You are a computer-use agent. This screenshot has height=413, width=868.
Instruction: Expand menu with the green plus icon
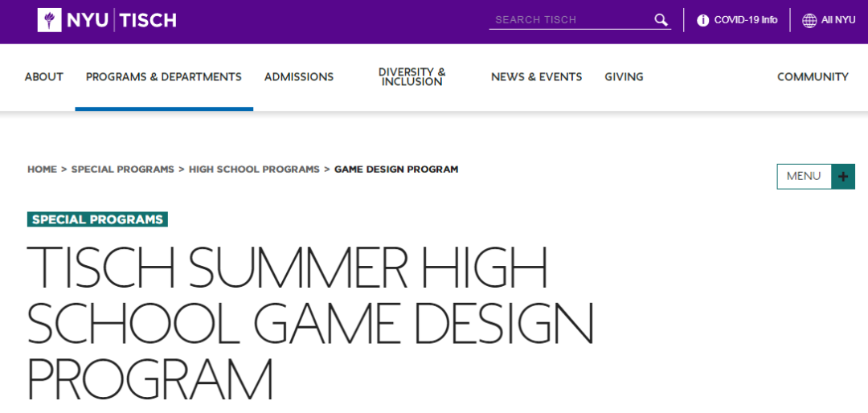pyautogui.click(x=843, y=176)
